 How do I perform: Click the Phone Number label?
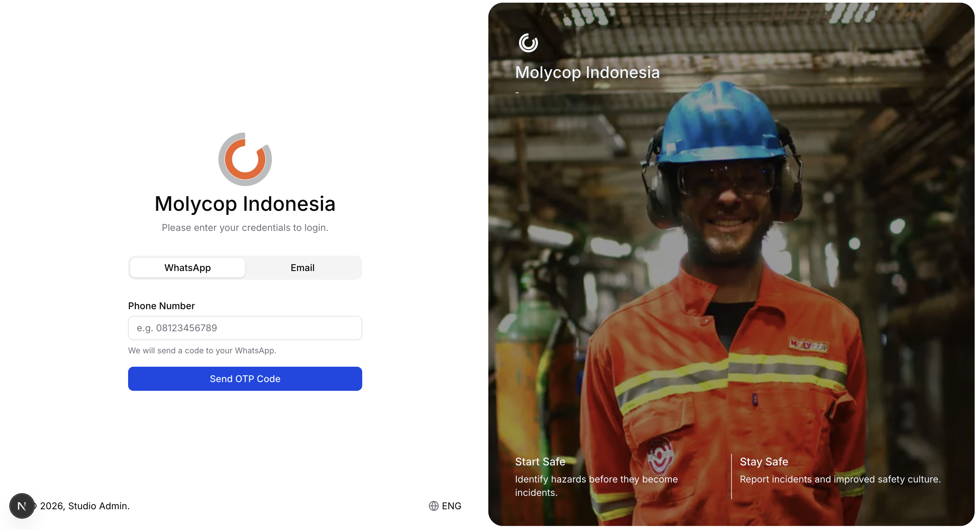coord(161,305)
